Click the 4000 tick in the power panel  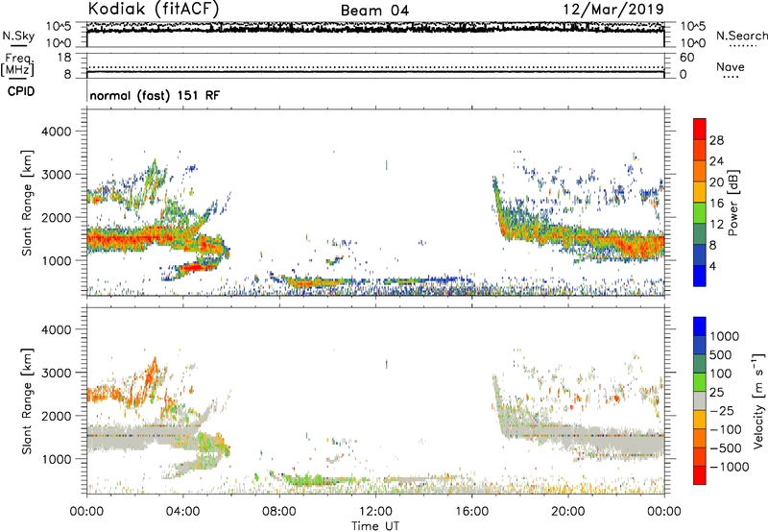56,132
